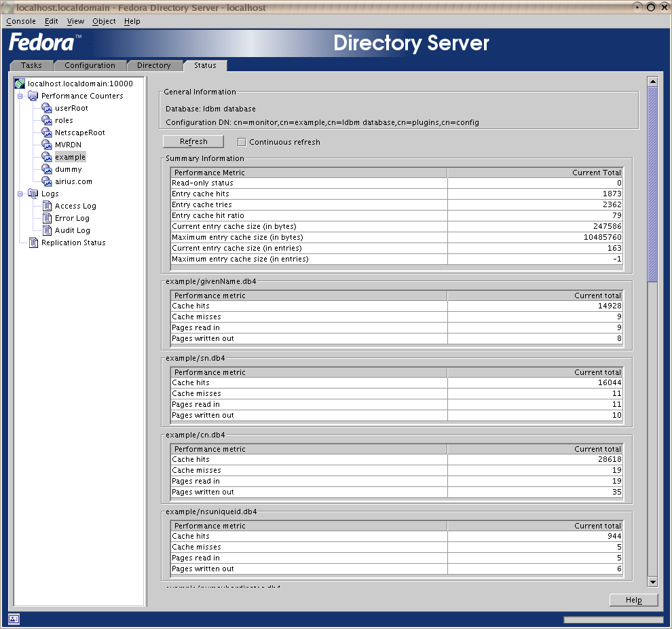Image resolution: width=672 pixels, height=629 pixels.
Task: Click the Help button at bottom right
Action: pos(633,600)
